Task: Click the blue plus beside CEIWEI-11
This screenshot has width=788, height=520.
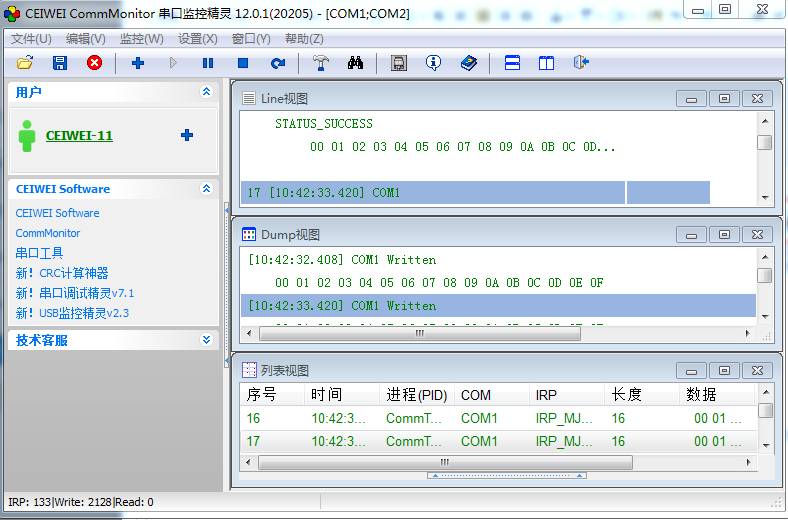Action: [x=187, y=135]
